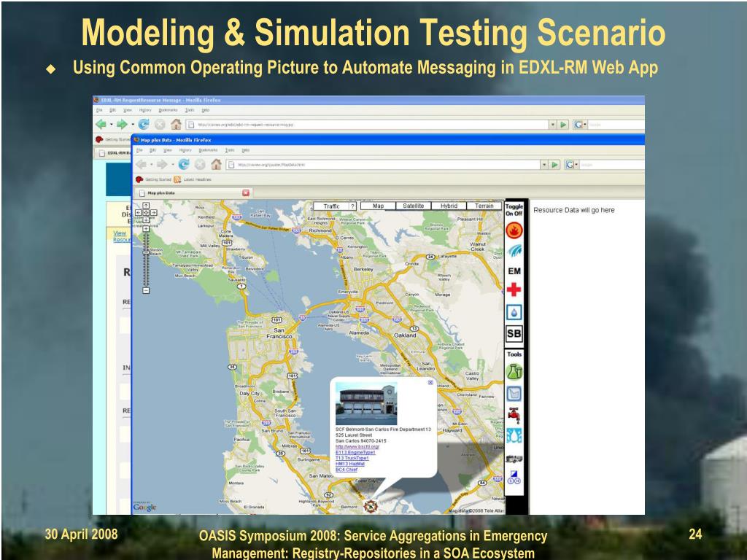Toggle the blue wave layer icon
Screen dimensions: 747x560
coord(514,251)
